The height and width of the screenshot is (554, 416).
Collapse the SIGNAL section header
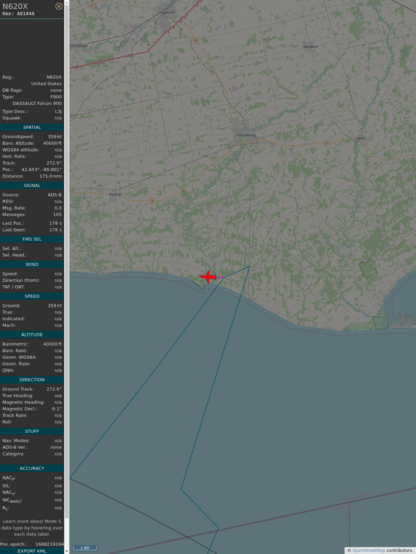[x=32, y=185]
